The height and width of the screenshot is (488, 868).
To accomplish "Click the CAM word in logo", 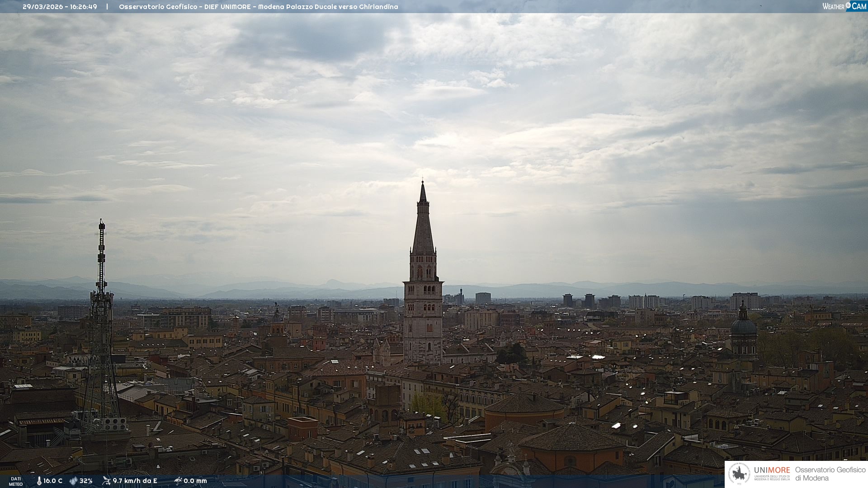I will click(859, 6).
